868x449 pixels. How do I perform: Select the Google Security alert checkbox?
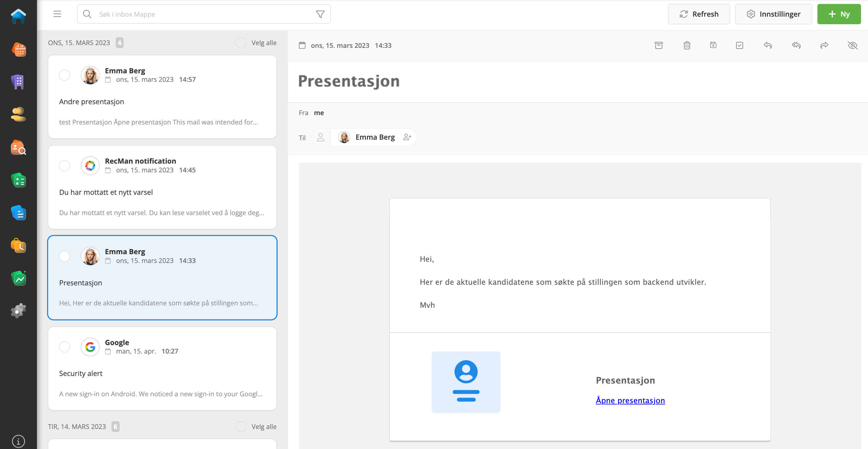(65, 347)
